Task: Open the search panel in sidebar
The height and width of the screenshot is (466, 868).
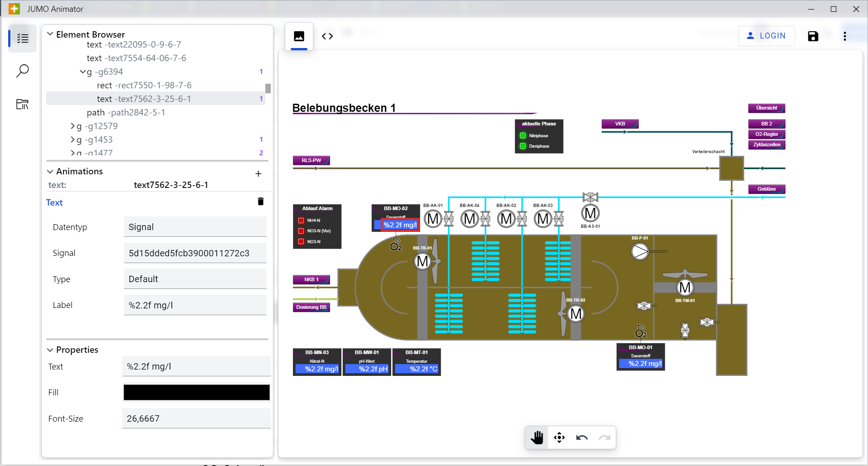Action: click(x=22, y=71)
